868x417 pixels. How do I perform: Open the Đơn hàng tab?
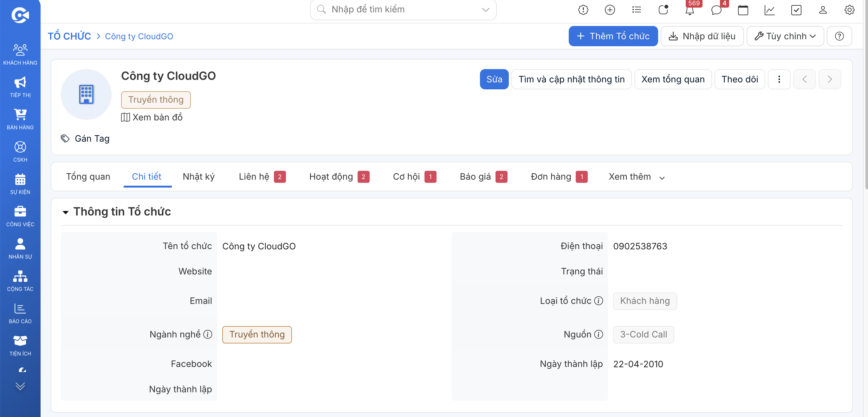click(x=559, y=176)
